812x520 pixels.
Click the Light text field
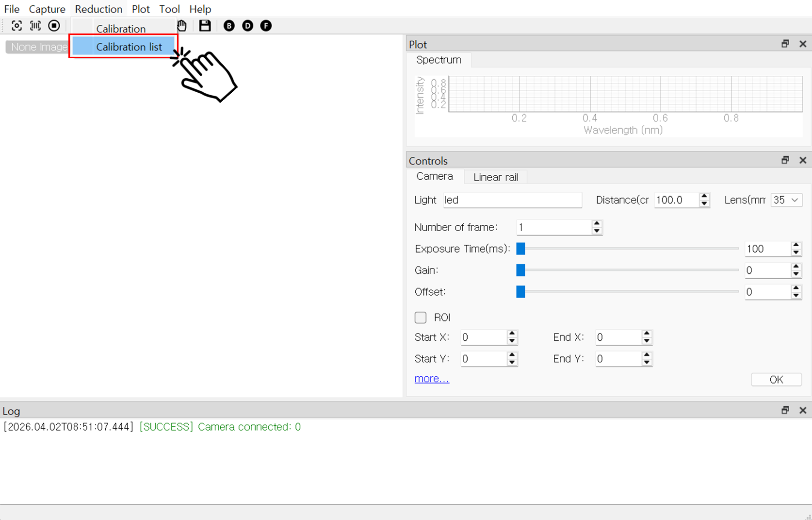(512, 200)
